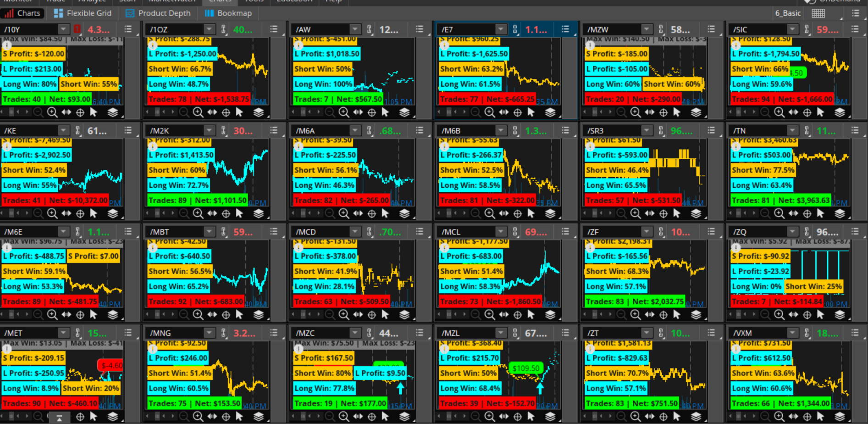Toggle symbol link for /E7 chart
This screenshot has height=424, width=868.
tap(515, 29)
